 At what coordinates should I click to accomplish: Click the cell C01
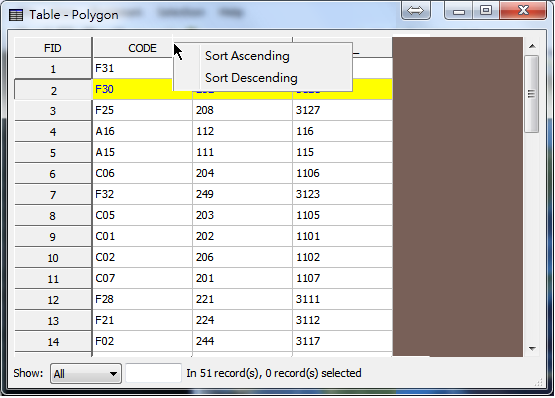click(x=142, y=236)
